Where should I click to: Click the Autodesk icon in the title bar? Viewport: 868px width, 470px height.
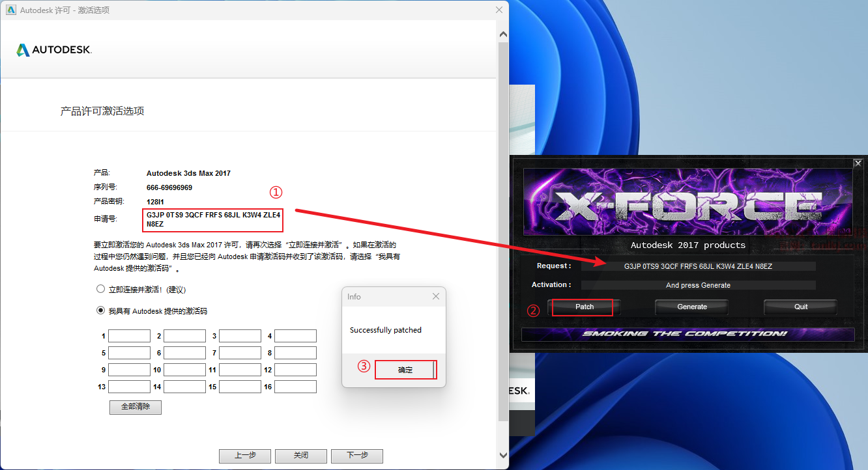click(x=10, y=10)
